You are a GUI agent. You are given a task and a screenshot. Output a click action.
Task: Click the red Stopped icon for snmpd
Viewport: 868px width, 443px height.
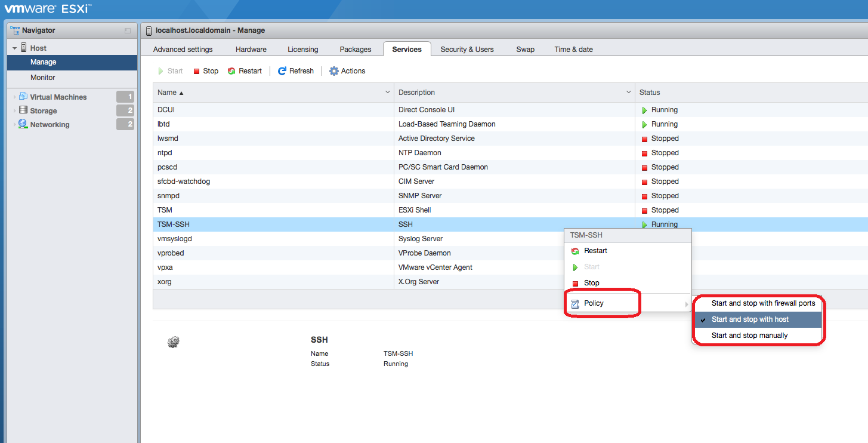[644, 196]
